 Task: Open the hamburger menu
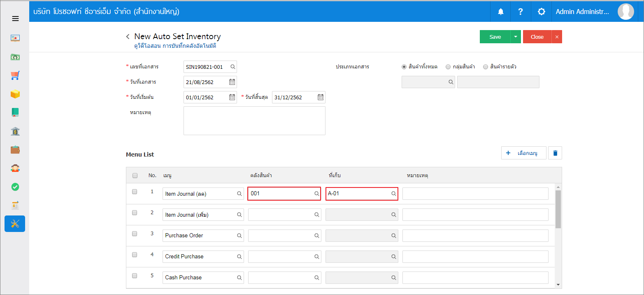15,19
